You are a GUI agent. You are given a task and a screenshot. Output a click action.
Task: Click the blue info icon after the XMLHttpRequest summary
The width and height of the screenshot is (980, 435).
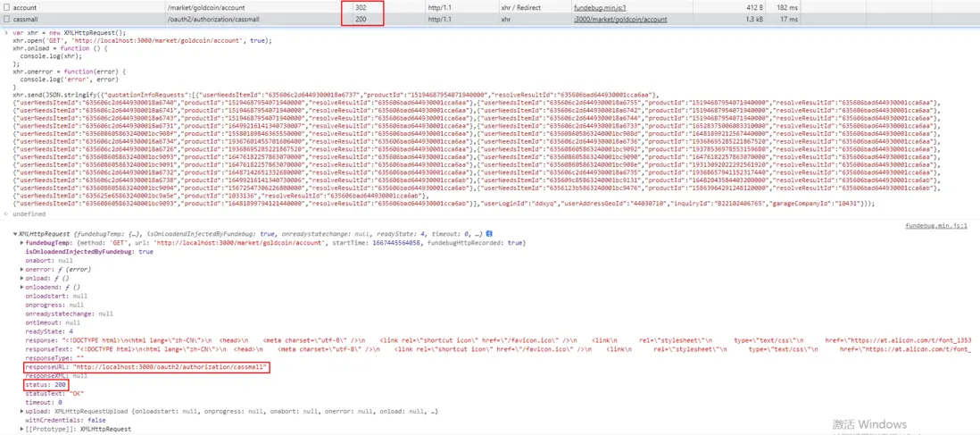489,233
